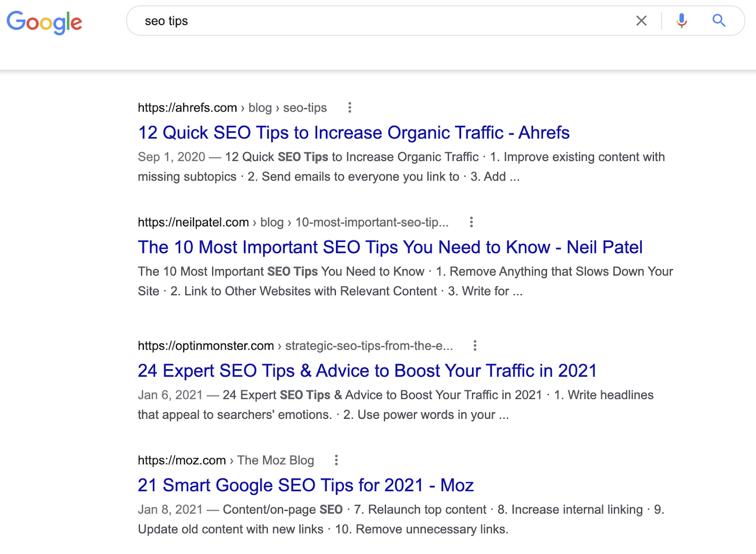Focus the 'seo tips' search field
756x554 pixels.
tap(378, 21)
